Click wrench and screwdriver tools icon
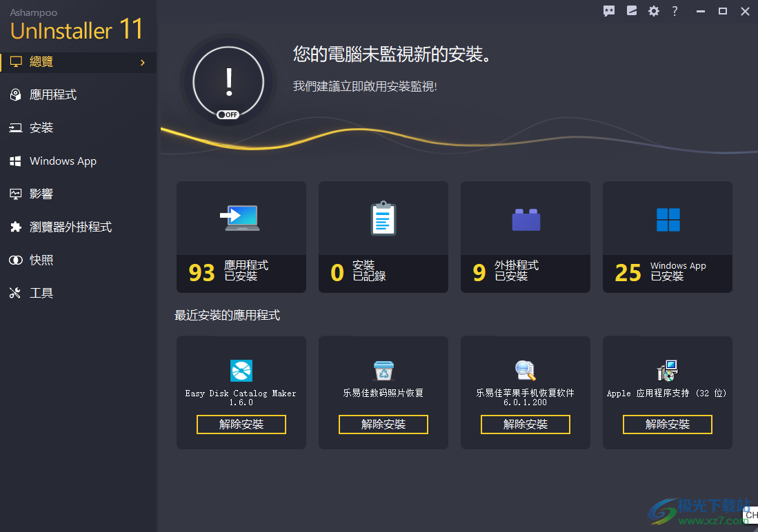The width and height of the screenshot is (758, 532). pos(15,293)
